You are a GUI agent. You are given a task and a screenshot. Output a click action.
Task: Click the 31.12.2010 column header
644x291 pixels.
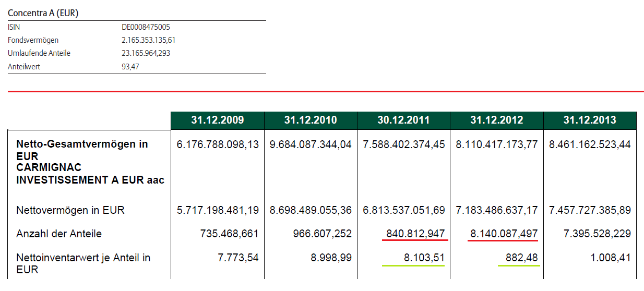[x=311, y=120]
